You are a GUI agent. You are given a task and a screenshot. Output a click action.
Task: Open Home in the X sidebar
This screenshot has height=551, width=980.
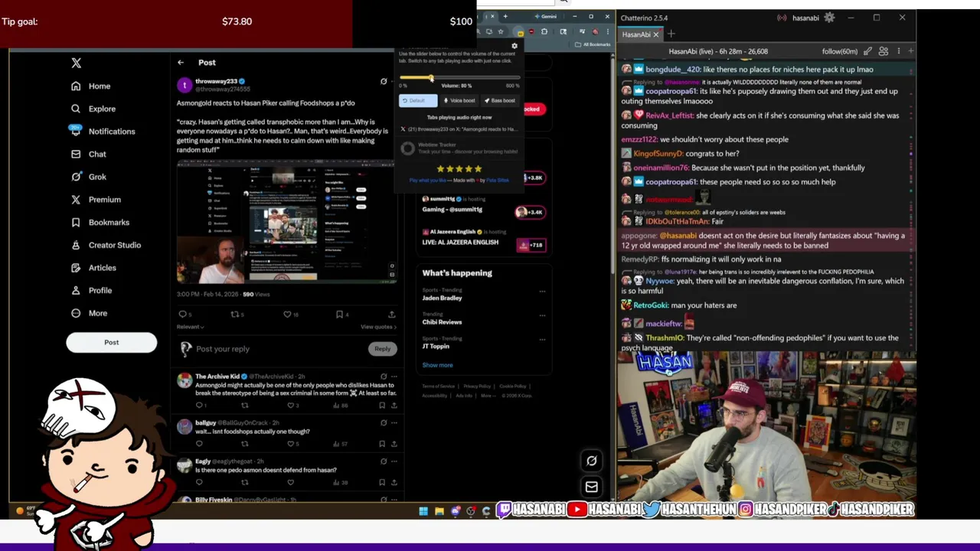91,86
